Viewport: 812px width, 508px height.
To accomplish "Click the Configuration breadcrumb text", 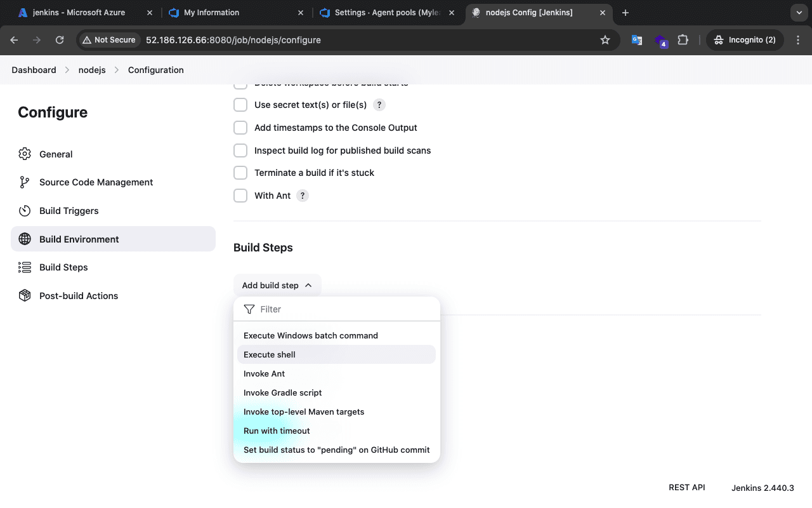I will point(156,70).
